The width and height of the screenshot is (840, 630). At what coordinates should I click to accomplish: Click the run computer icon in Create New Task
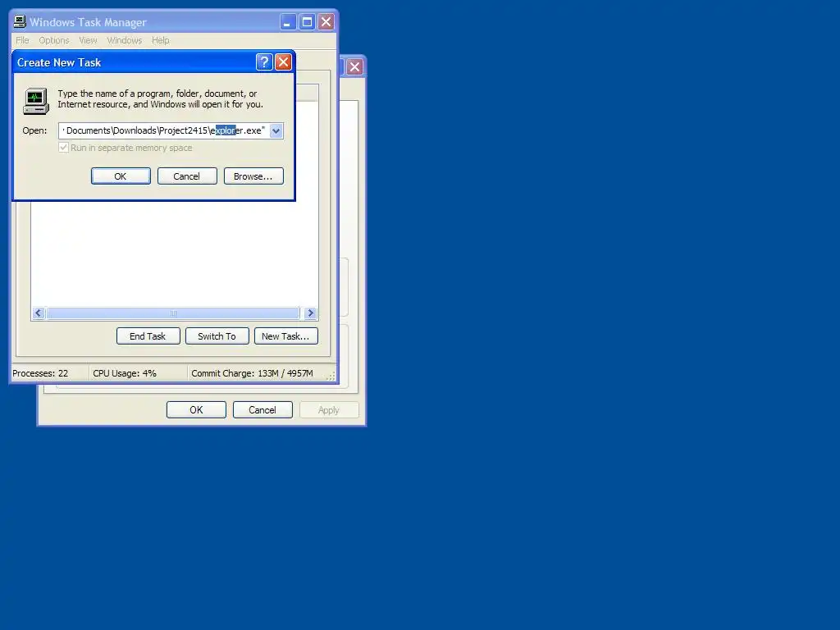pos(36,101)
